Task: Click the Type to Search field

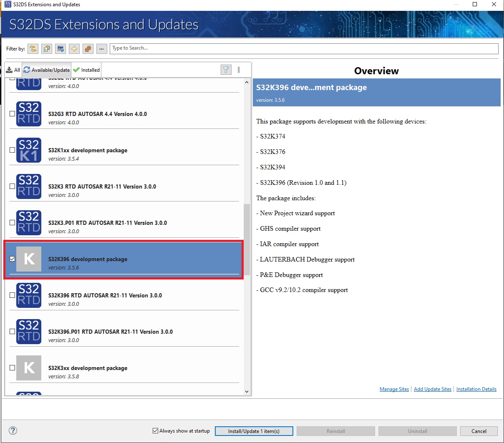Action: pos(304,48)
